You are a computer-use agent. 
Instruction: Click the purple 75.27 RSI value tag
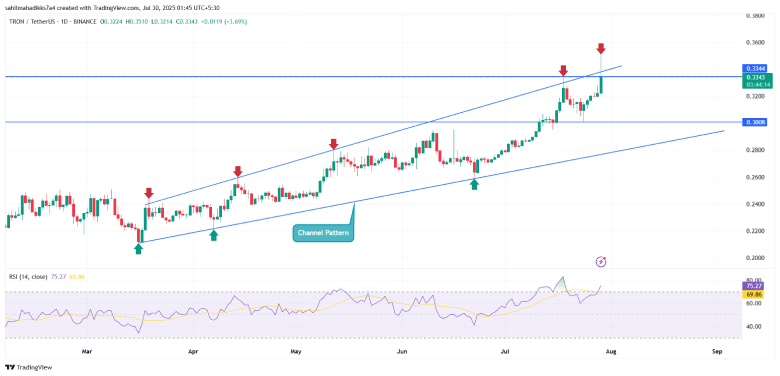click(752, 285)
